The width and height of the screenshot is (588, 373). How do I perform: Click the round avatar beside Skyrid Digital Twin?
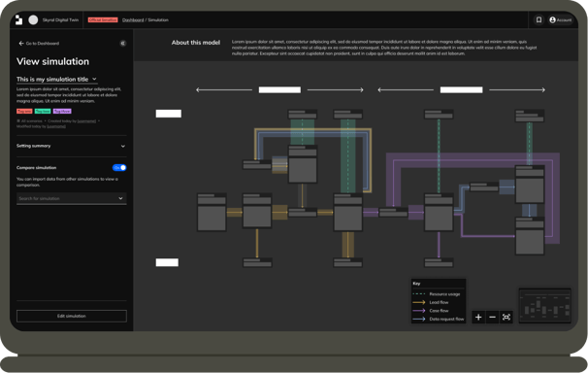[33, 19]
